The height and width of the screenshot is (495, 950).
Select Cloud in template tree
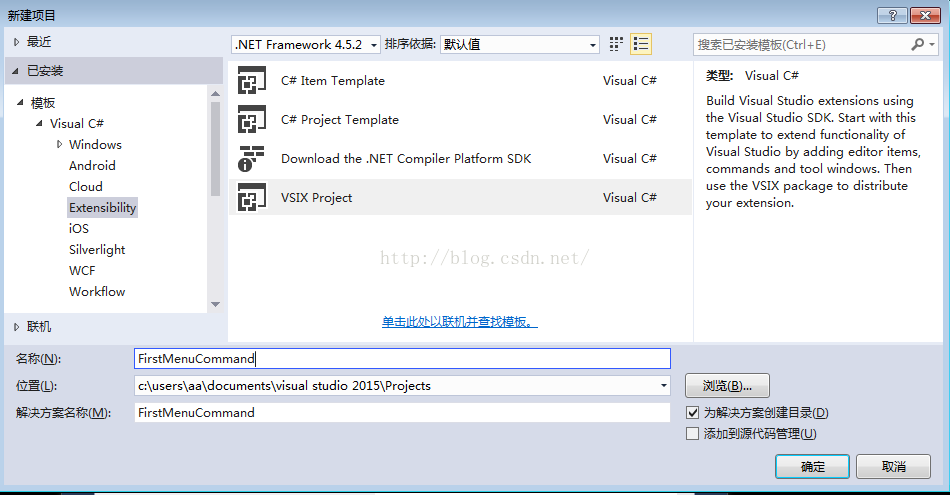pos(85,187)
